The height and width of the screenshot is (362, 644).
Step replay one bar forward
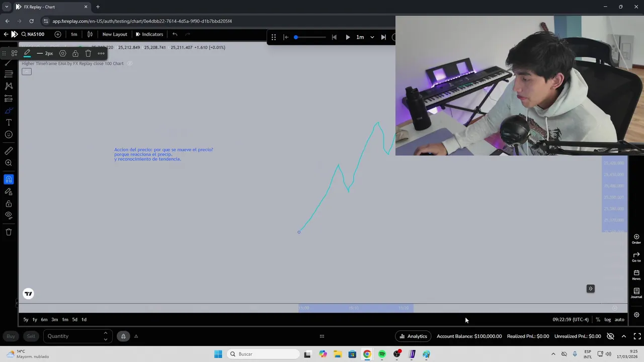[383, 37]
